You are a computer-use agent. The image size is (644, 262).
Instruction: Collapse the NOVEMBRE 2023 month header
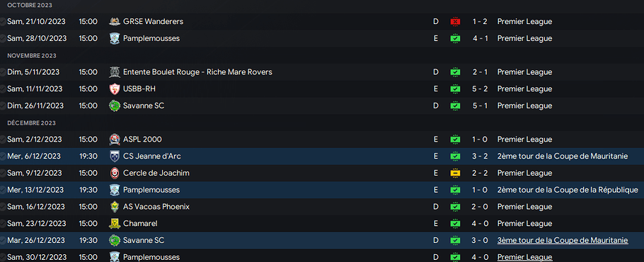coord(32,55)
